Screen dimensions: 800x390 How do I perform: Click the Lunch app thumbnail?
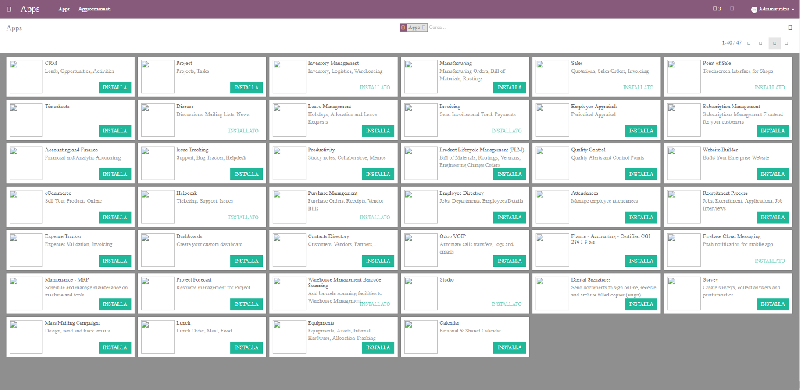pyautogui.click(x=157, y=337)
